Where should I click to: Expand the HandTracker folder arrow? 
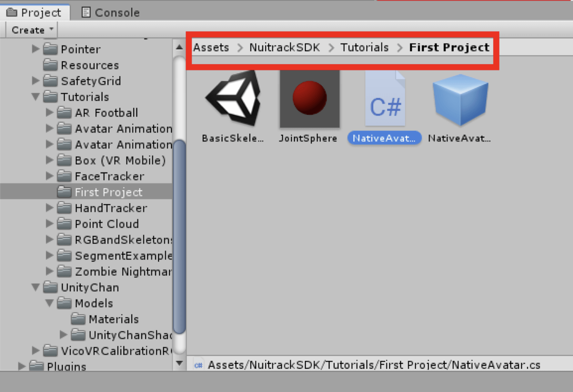(49, 208)
